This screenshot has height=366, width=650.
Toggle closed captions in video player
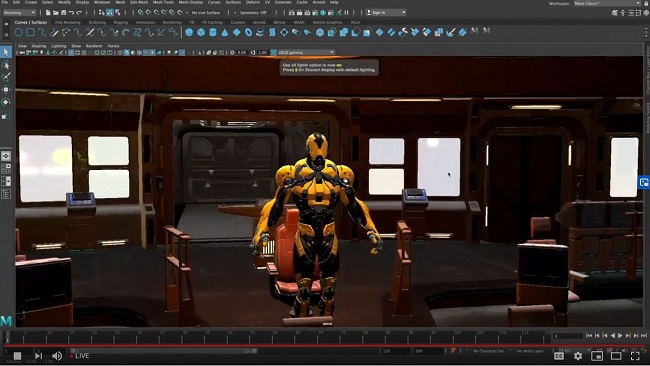tap(559, 356)
